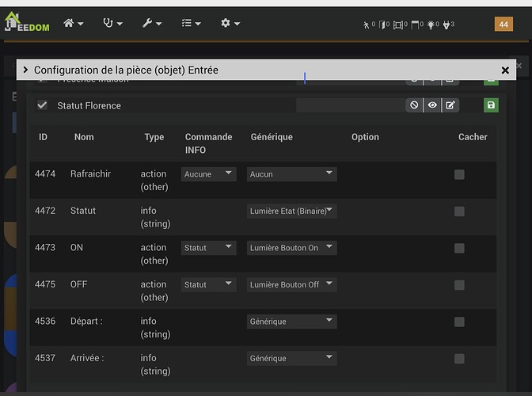Open Commande INFO dropdown for OFF
Viewport: 532px width, 396px height.
[x=209, y=284]
